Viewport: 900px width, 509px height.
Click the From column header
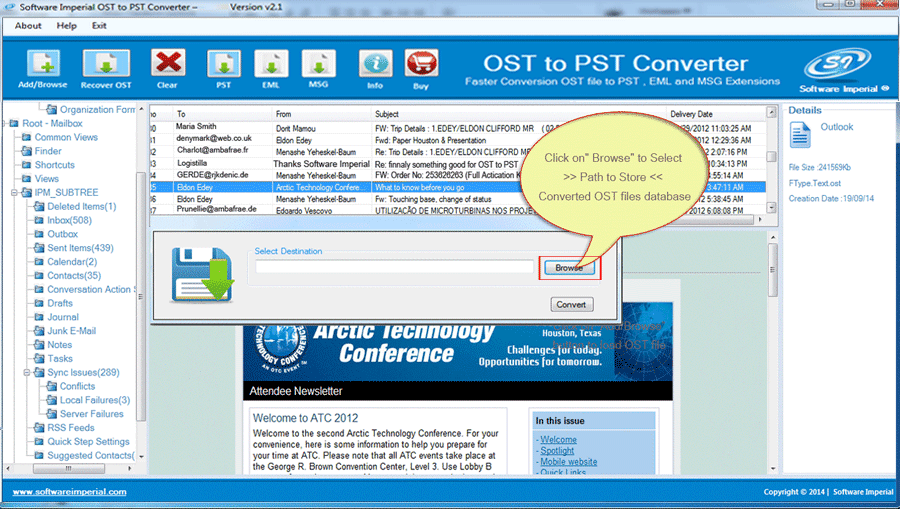(x=323, y=114)
